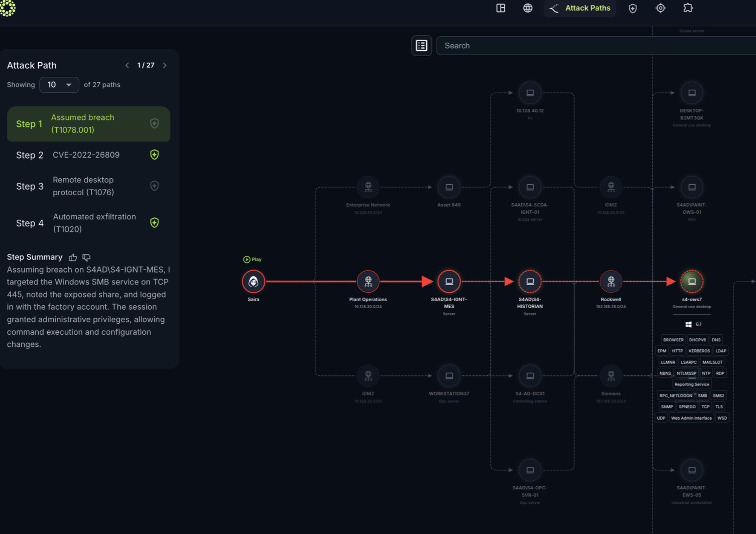Viewport: 756px width, 534px height.
Task: Click the shield icon on Step 3
Action: [x=154, y=186]
